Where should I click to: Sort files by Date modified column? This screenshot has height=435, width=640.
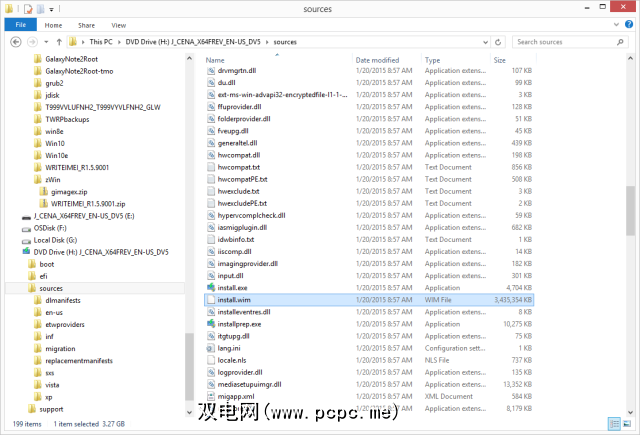click(377, 60)
